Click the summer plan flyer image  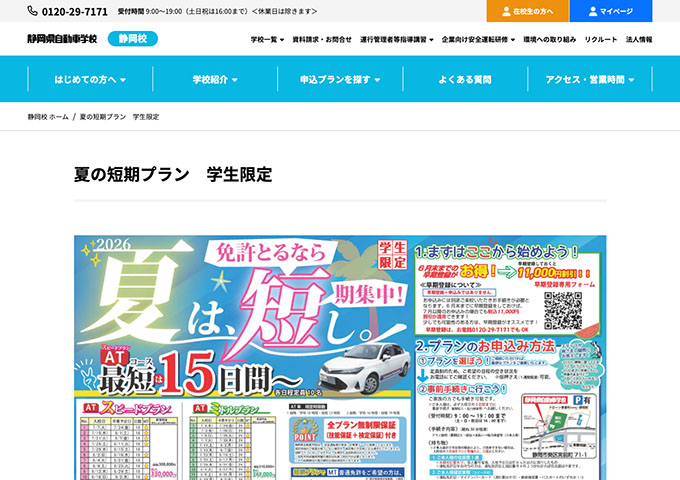(340, 358)
